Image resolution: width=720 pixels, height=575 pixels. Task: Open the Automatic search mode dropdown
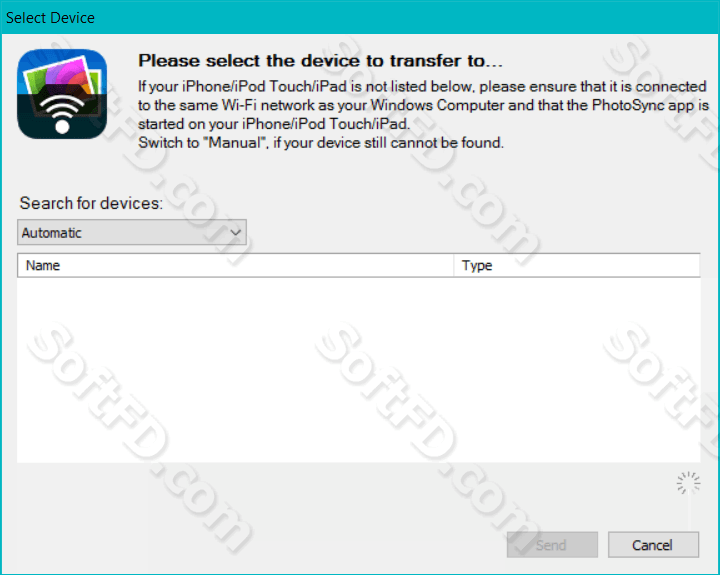pos(132,232)
